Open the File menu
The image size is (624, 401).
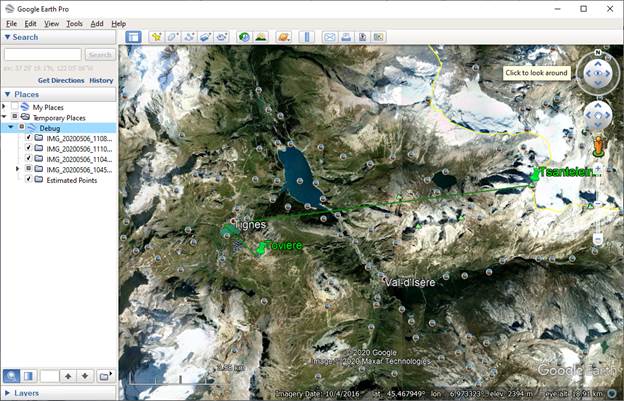12,23
